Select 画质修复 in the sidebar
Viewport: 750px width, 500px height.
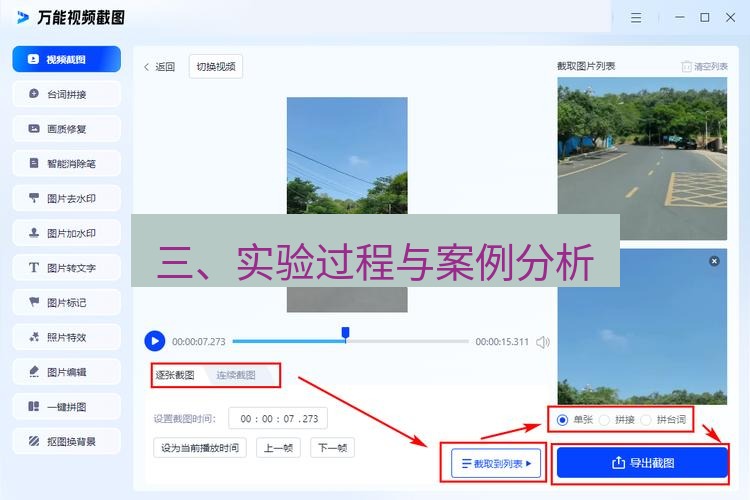click(66, 129)
